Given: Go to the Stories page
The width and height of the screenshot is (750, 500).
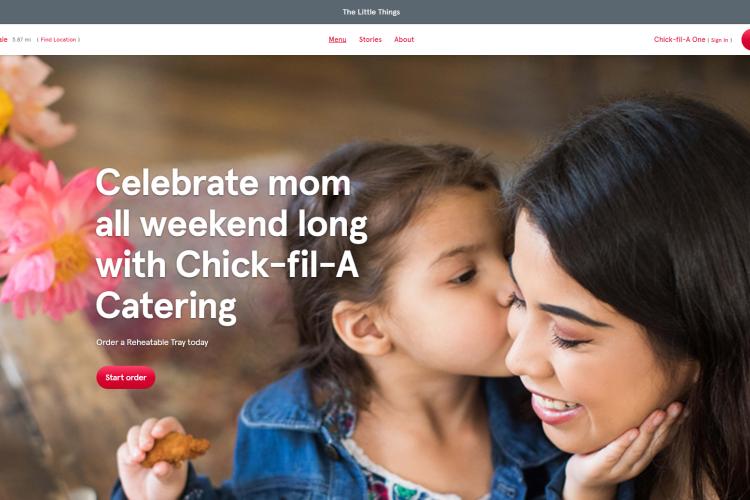Looking at the screenshot, I should coord(370,40).
